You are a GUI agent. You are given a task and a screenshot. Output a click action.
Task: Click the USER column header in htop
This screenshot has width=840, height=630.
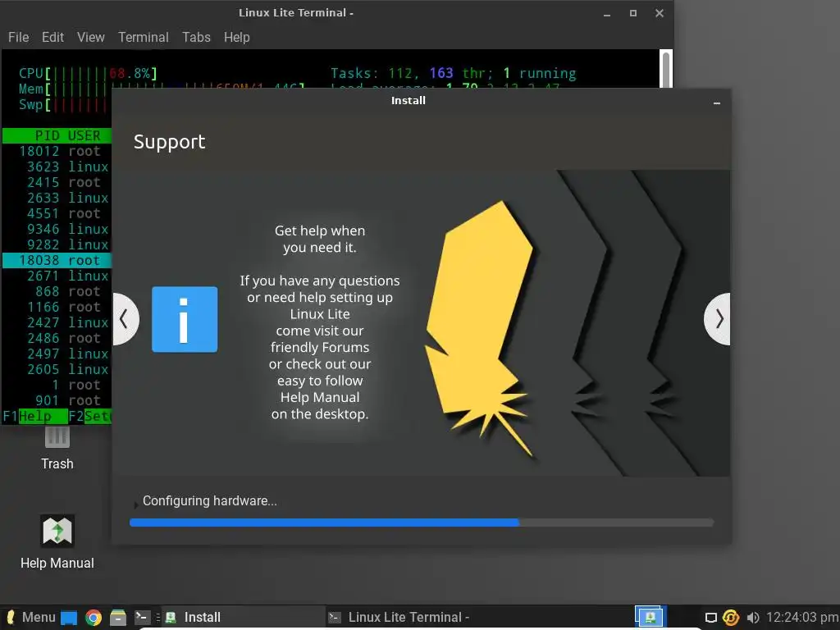coord(84,135)
